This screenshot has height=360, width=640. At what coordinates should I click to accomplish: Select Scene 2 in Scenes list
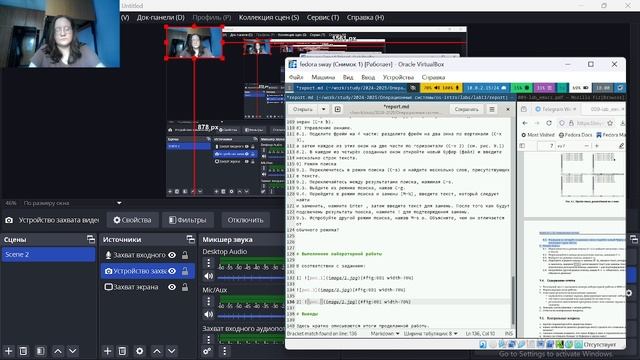48,254
